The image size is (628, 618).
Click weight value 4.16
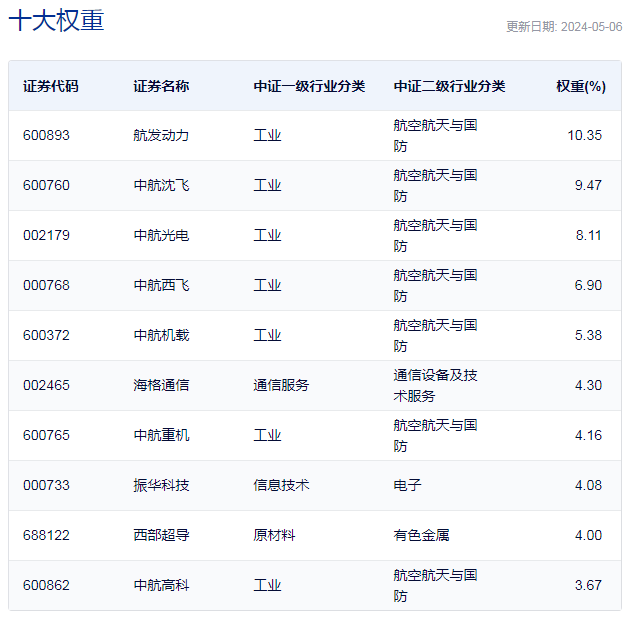(x=588, y=435)
